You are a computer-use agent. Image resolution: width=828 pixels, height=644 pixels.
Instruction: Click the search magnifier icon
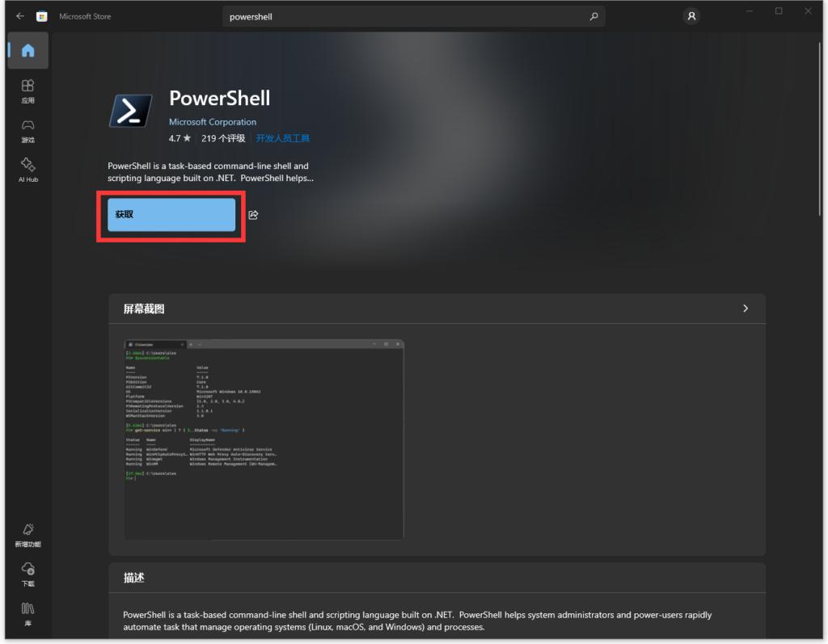tap(594, 16)
